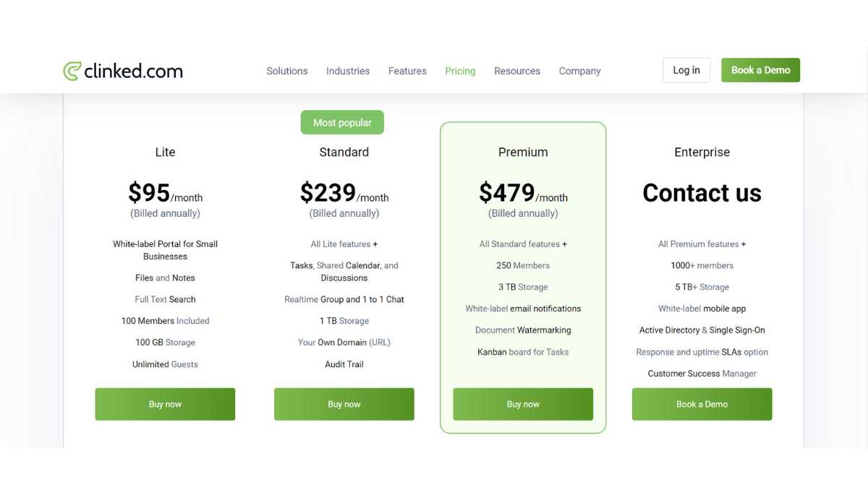Buy the Lite plan now
This screenshot has width=868, height=495.
point(165,404)
